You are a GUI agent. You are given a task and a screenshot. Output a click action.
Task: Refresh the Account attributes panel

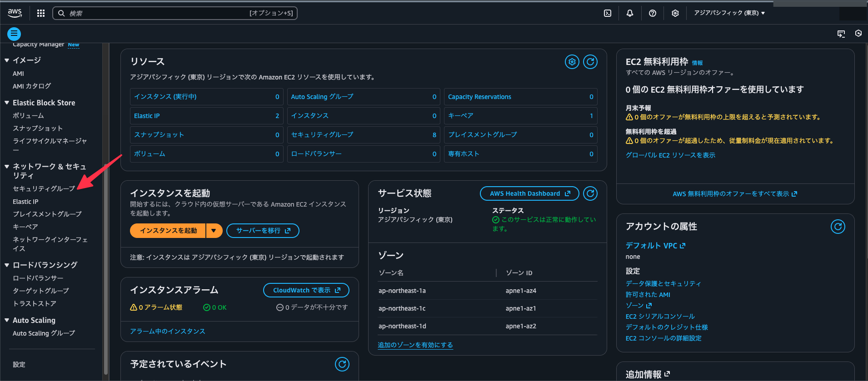[x=838, y=226]
